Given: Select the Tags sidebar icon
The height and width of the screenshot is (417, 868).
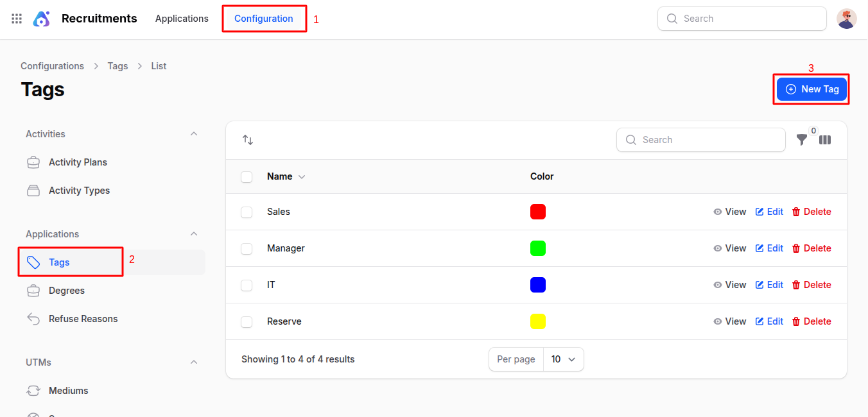Looking at the screenshot, I should 33,262.
